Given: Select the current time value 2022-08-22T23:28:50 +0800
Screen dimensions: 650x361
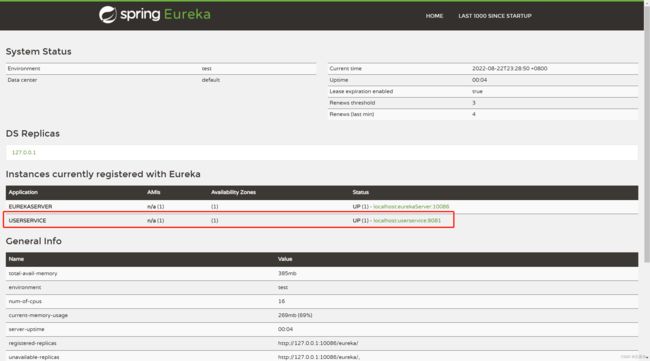Looking at the screenshot, I should (x=509, y=68).
